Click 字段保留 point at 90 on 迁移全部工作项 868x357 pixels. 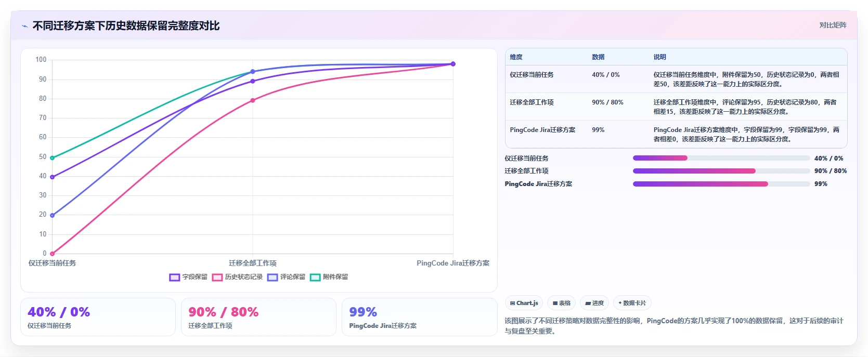[253, 81]
